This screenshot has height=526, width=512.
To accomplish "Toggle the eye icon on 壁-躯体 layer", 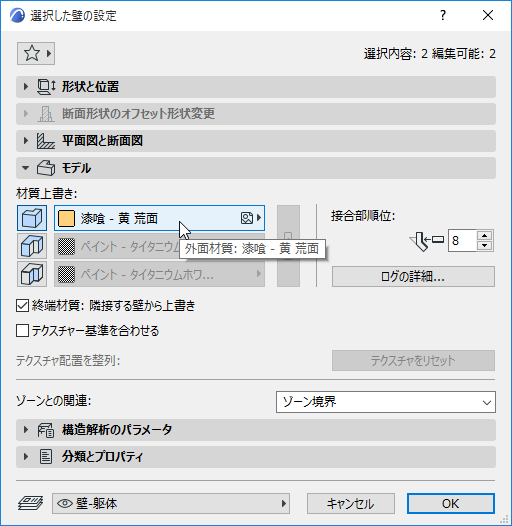I will [65, 503].
